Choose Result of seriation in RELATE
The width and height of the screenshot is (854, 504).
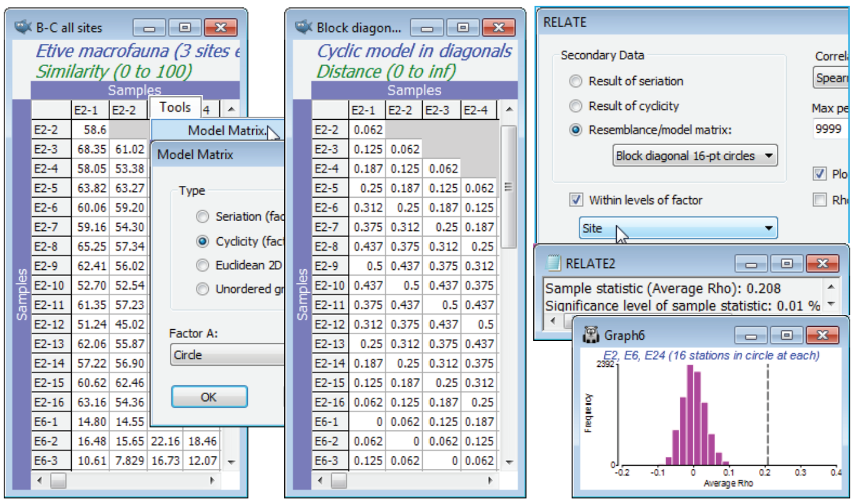coord(576,81)
